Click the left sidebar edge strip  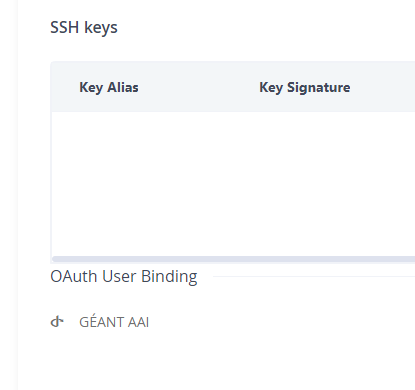[9, 195]
